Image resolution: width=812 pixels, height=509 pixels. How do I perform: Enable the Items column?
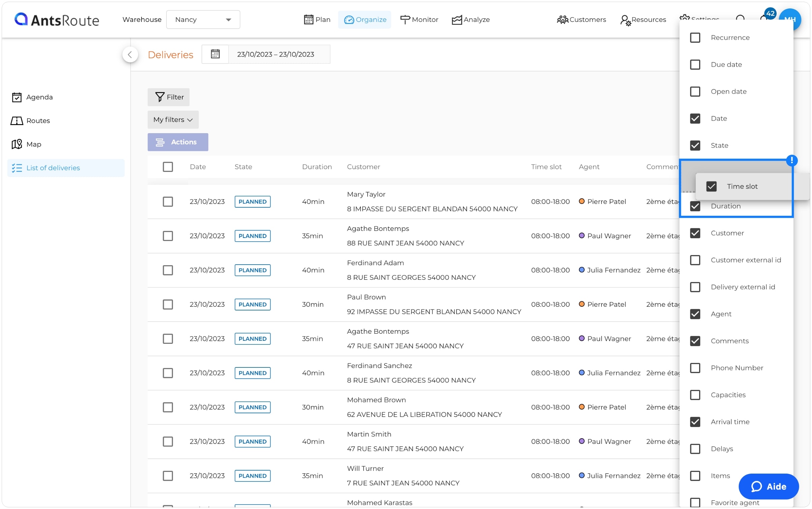(x=695, y=476)
